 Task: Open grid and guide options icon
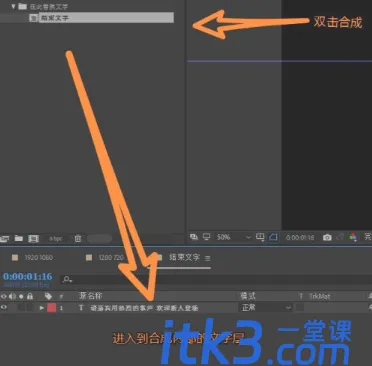pos(260,237)
